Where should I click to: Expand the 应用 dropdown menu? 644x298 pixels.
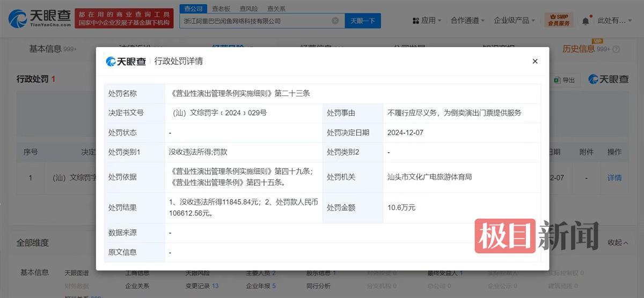428,20
